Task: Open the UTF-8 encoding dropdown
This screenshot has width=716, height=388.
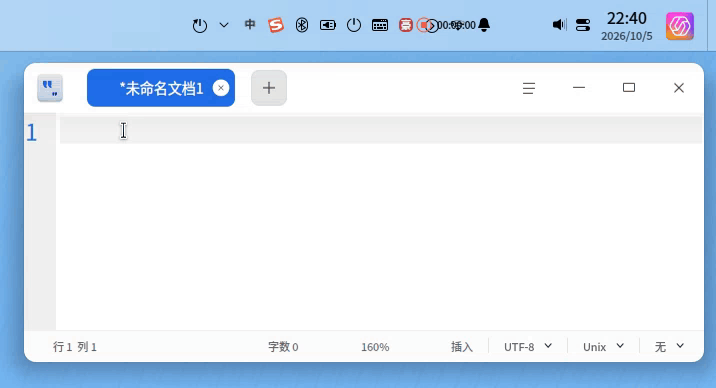Action: (x=528, y=347)
